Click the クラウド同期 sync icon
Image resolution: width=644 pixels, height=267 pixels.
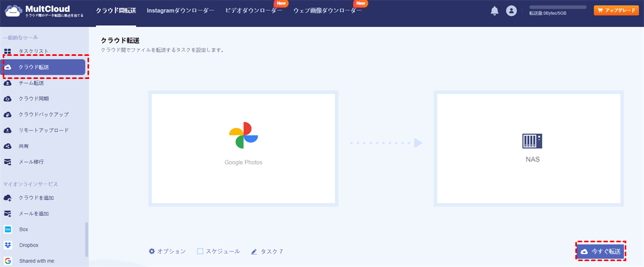click(8, 99)
